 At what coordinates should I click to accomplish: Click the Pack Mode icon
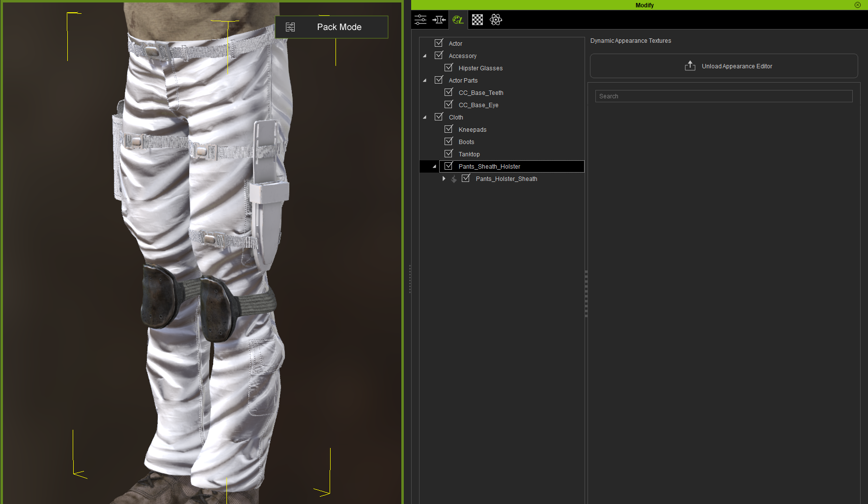(x=290, y=27)
